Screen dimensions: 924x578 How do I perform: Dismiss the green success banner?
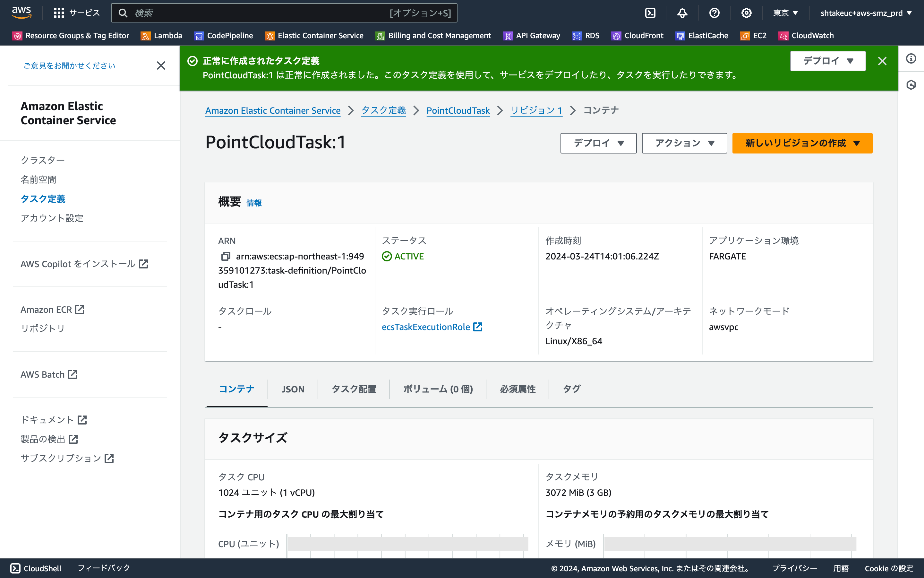pos(882,61)
